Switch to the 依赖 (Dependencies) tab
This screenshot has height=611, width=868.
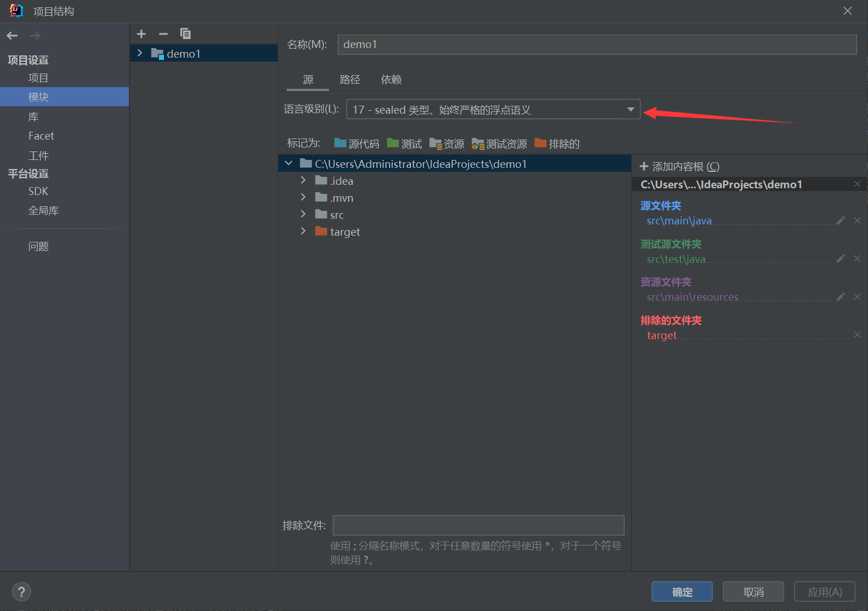tap(391, 80)
